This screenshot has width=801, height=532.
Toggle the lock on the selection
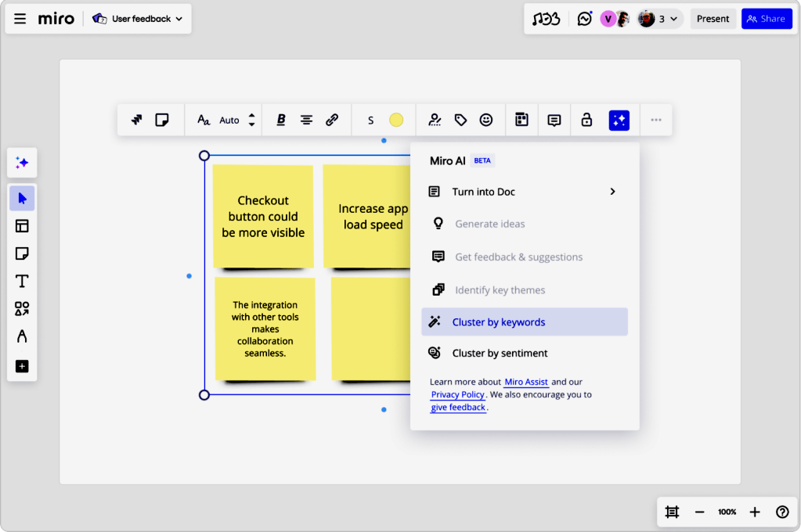tap(586, 120)
